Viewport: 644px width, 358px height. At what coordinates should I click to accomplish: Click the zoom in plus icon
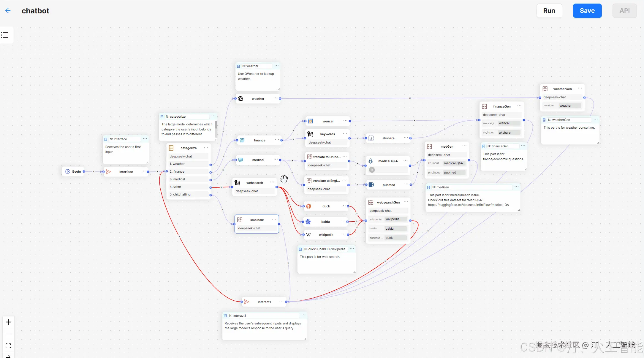click(8, 322)
